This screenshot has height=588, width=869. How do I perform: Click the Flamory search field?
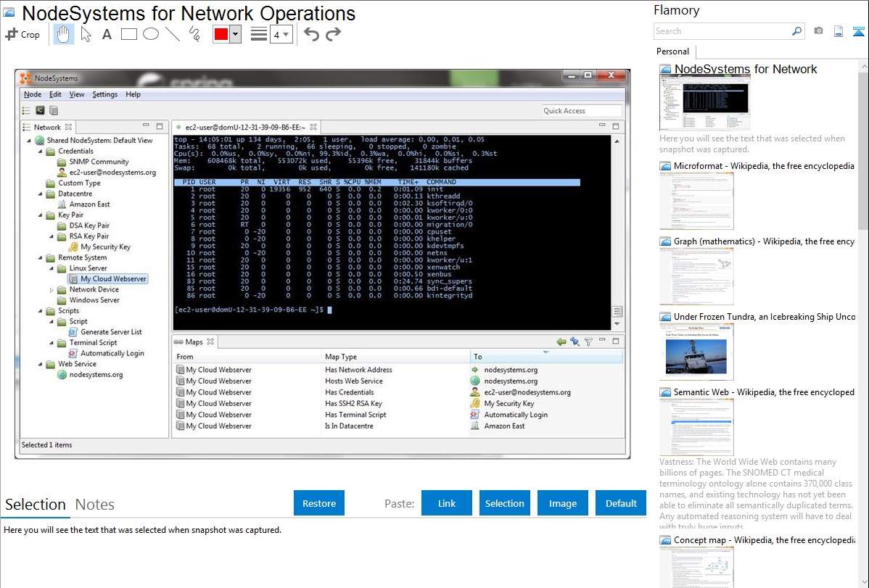tap(722, 31)
